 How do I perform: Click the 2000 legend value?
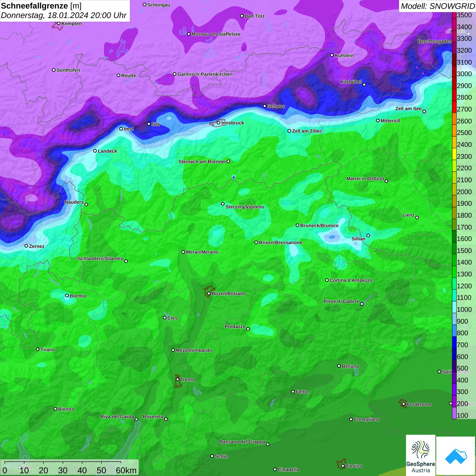[464, 192]
